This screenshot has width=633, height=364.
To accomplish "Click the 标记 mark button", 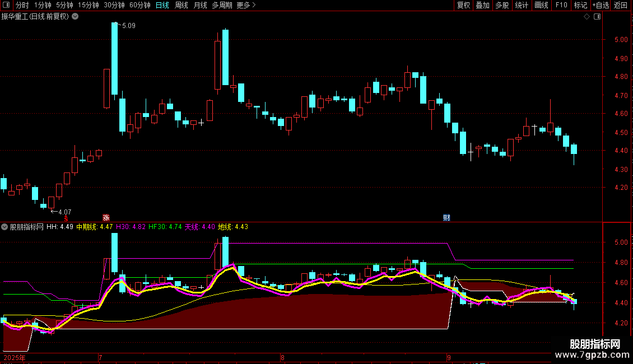I will click(x=580, y=5).
